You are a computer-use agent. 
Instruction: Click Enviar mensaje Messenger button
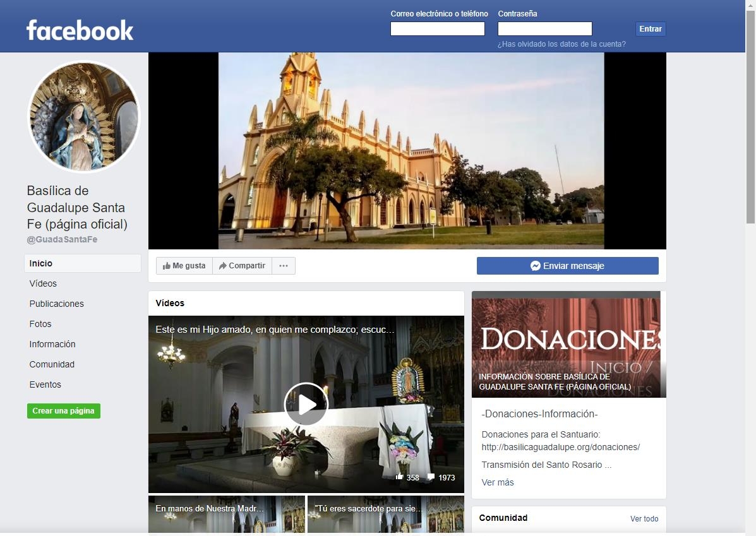(567, 266)
